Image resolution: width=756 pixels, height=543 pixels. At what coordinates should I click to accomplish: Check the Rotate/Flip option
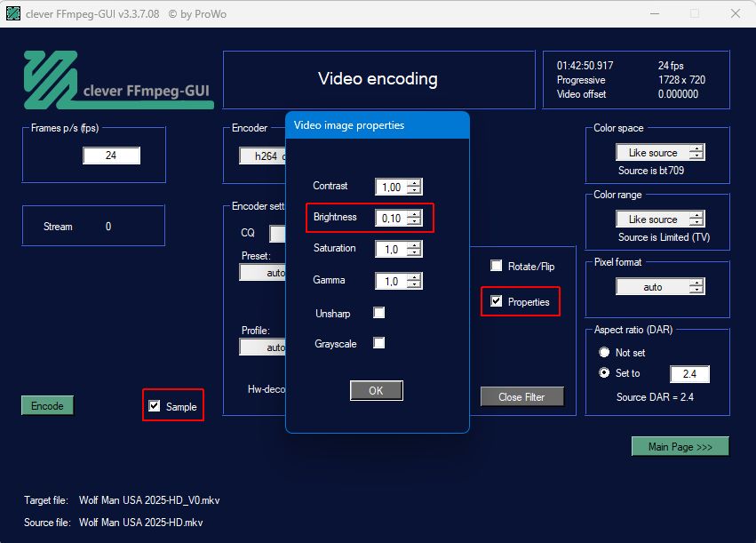496,266
